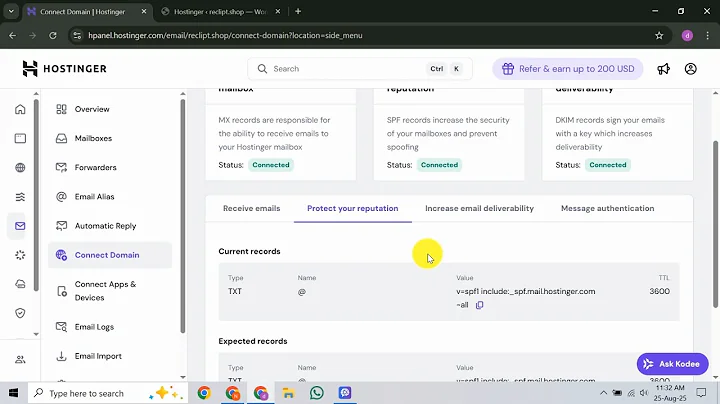Image resolution: width=720 pixels, height=404 pixels.
Task: Open the user account profile icon
Action: pos(691,69)
